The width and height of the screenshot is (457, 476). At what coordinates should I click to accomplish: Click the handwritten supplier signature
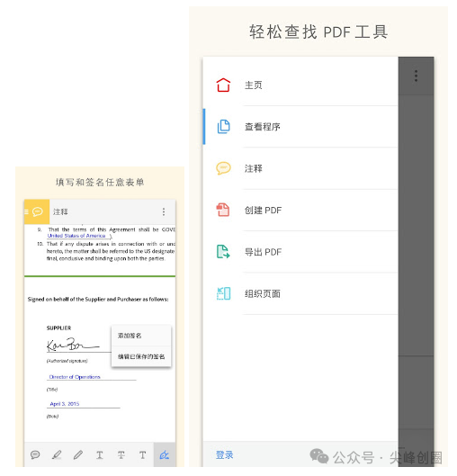73,346
